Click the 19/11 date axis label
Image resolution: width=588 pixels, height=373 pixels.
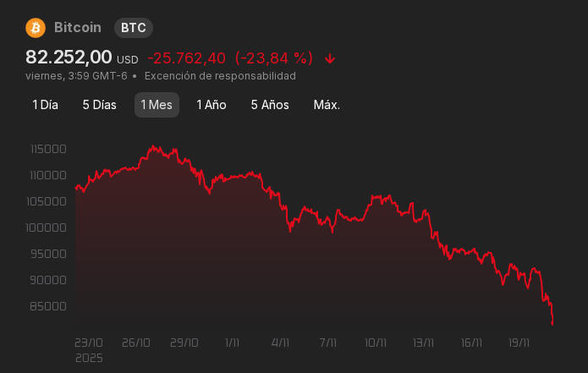519,343
